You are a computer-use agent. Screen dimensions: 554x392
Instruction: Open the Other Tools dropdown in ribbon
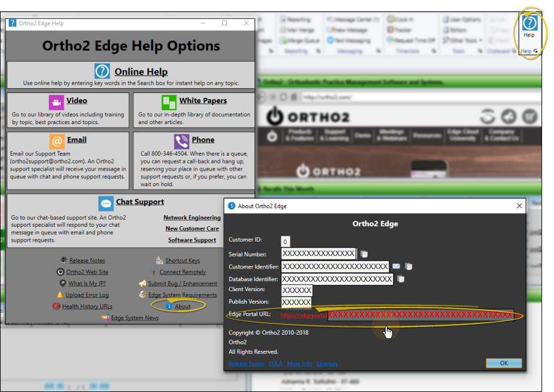tap(462, 41)
